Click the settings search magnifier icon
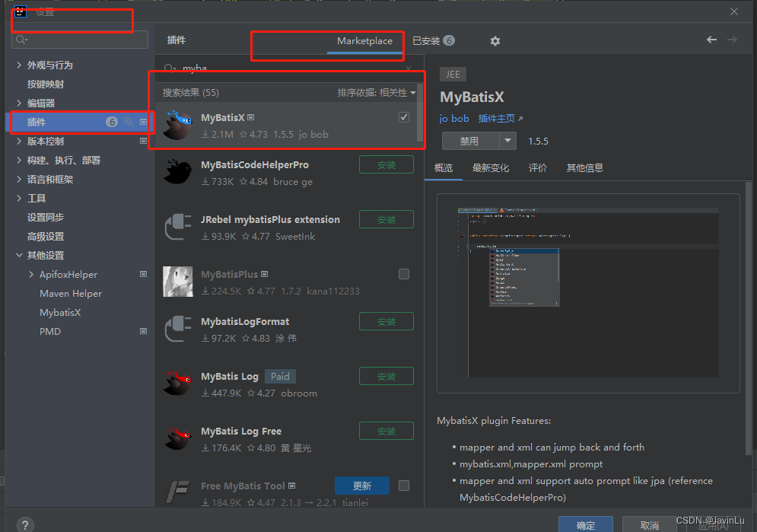The width and height of the screenshot is (757, 532). pyautogui.click(x=21, y=39)
